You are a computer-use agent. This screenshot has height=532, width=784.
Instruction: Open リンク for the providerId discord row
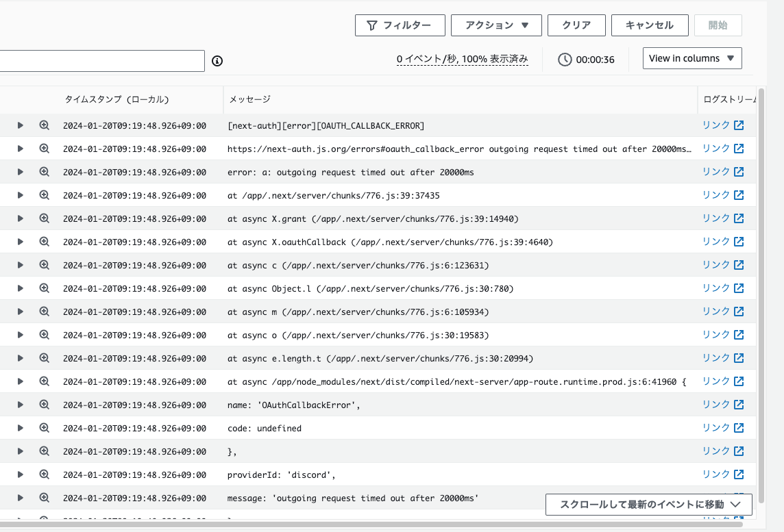point(716,474)
